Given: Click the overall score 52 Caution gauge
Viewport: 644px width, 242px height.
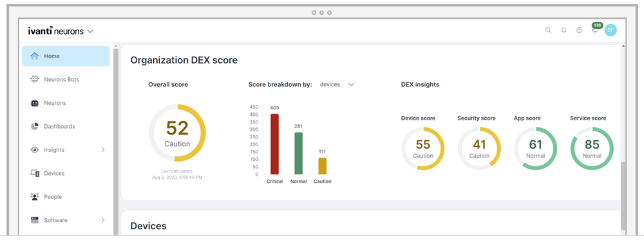Looking at the screenshot, I should 177,133.
